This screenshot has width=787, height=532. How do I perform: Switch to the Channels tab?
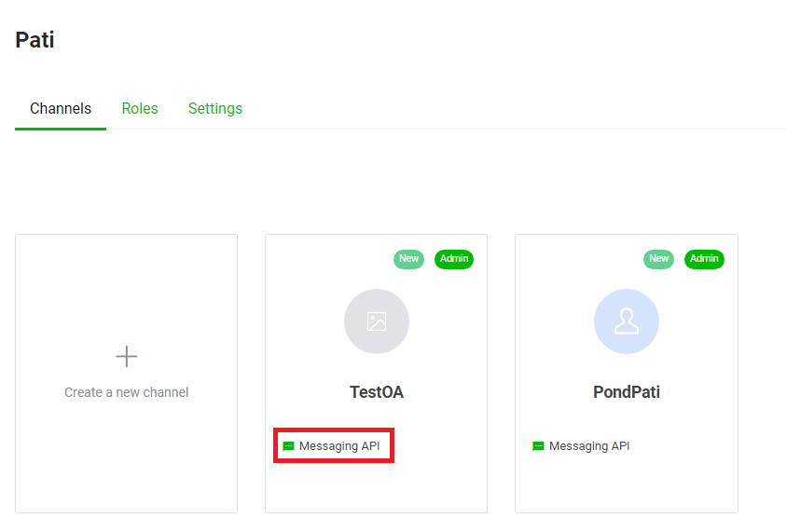(61, 109)
